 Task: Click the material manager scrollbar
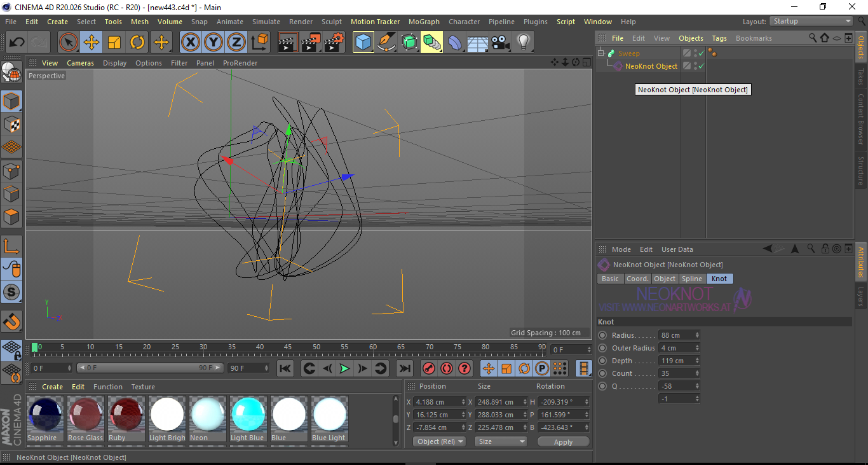pyautogui.click(x=396, y=419)
